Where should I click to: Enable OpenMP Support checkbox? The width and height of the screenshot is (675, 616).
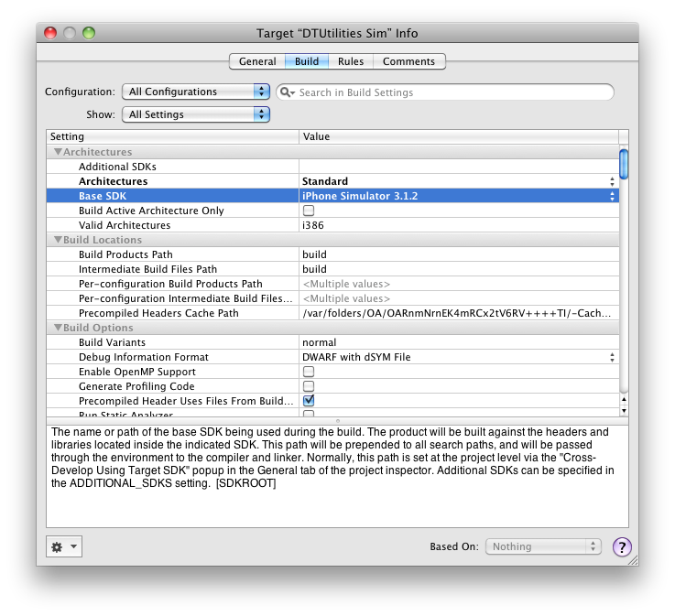[309, 372]
